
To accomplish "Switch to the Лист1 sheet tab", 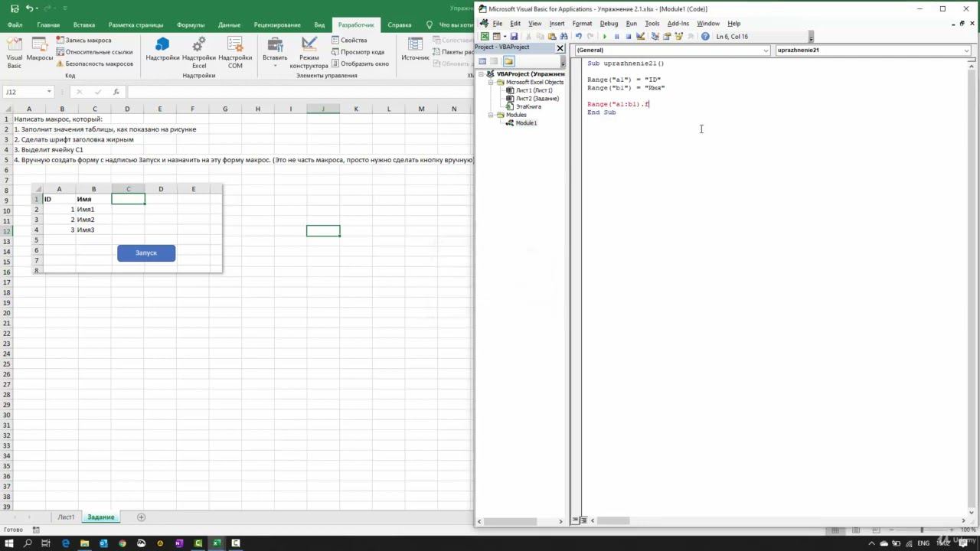I will 66,517.
